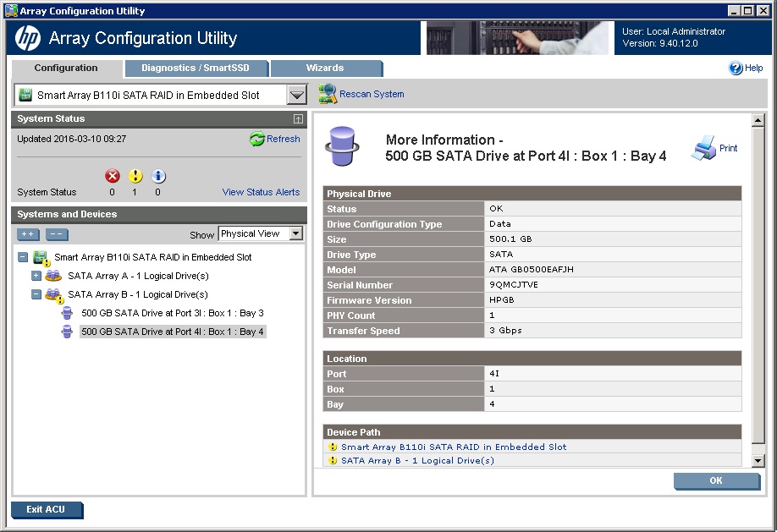Click the server rack banner photo

[517, 38]
